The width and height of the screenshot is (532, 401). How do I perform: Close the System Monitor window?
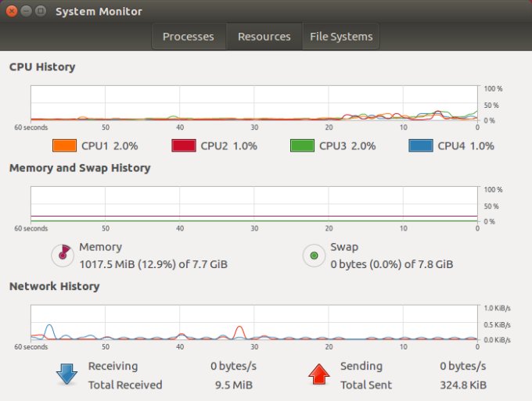[x=11, y=12]
